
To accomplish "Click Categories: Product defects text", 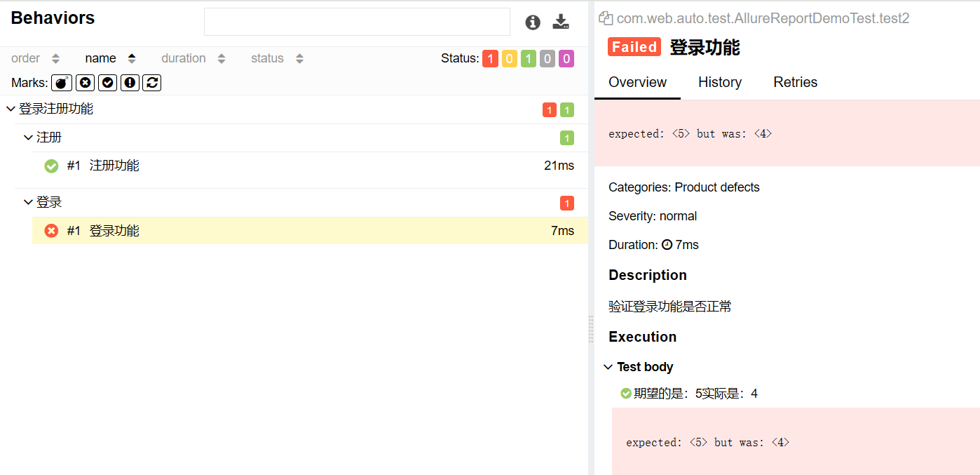I will (x=684, y=187).
